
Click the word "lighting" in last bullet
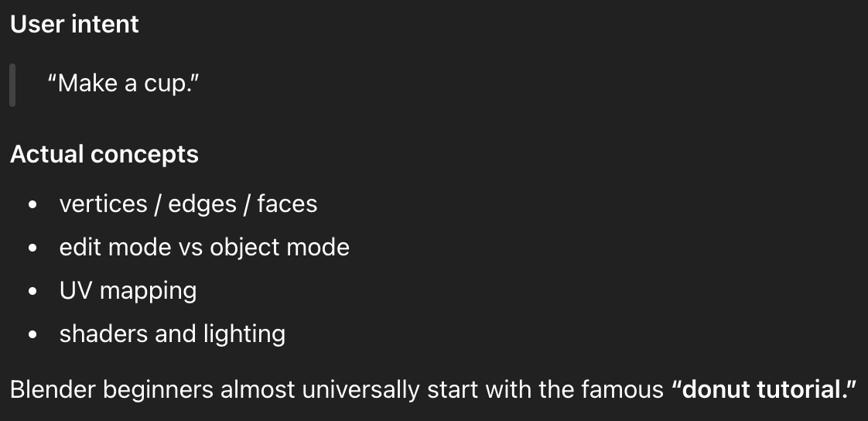click(x=244, y=334)
